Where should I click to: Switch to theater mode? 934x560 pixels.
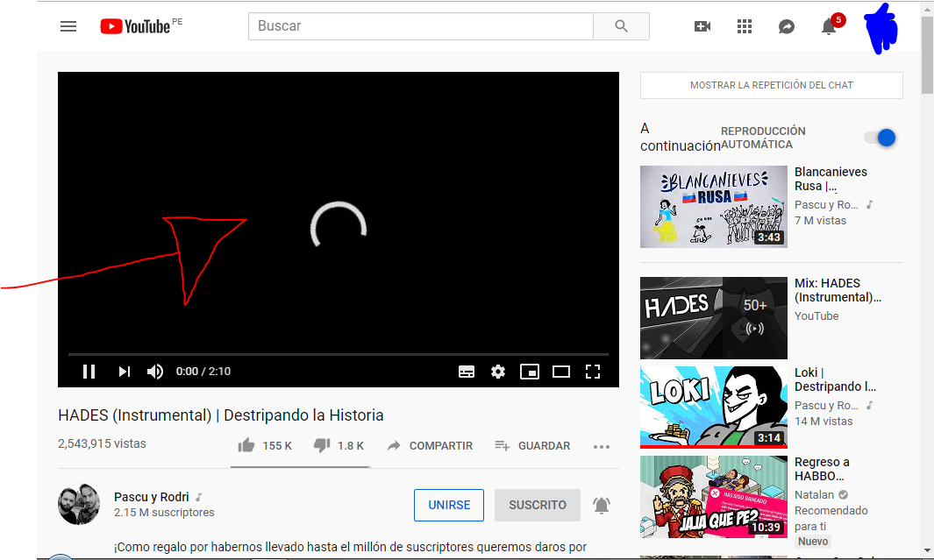[x=561, y=372]
